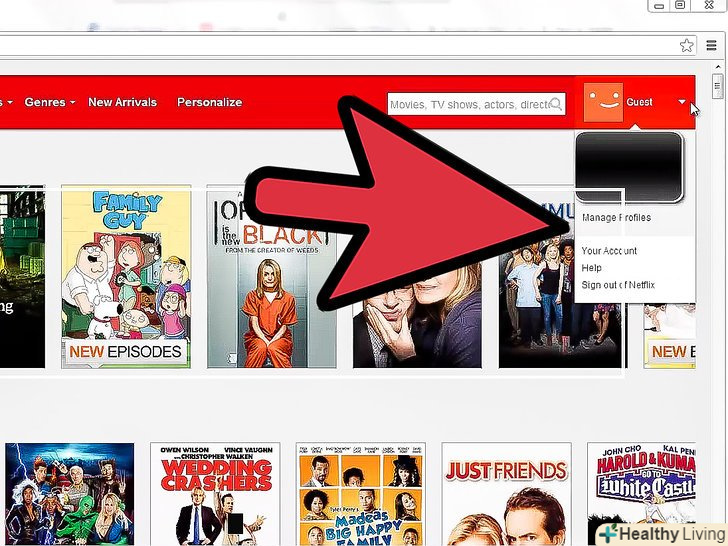Click the scrollbar up arrow
Screen dimensions: 728x546
click(x=718, y=68)
